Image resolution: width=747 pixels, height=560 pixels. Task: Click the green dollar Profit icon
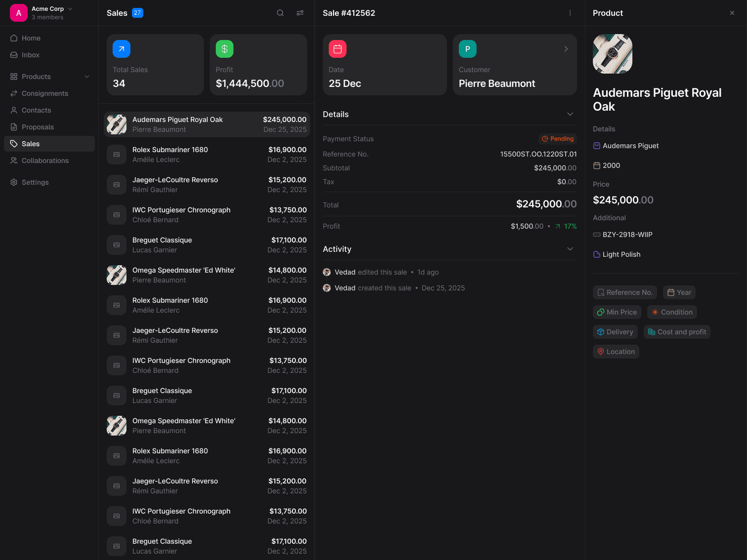point(224,49)
